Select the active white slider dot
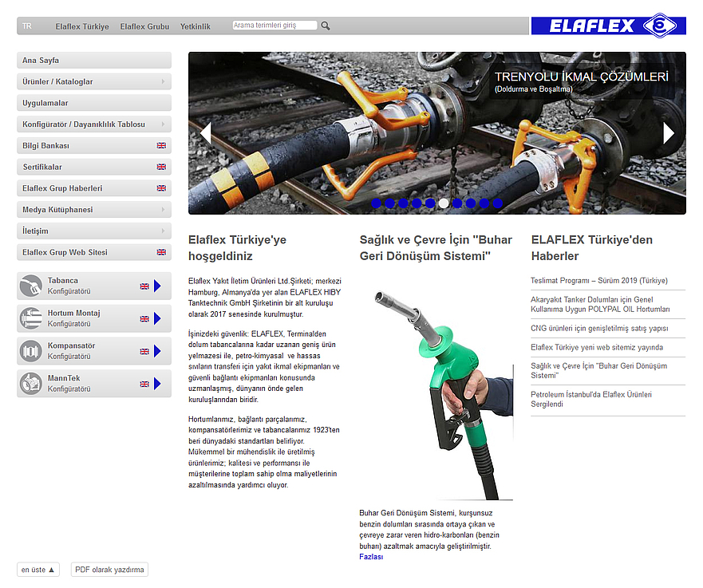The image size is (703, 588). pyautogui.click(x=444, y=203)
